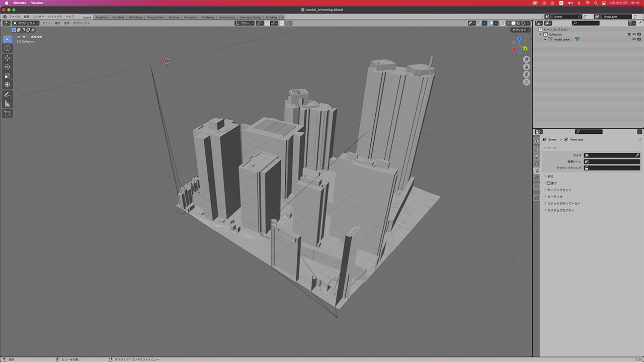Viewport: 644px width, 362px height.
Task: Click the outliner search field
Action: click(x=586, y=23)
